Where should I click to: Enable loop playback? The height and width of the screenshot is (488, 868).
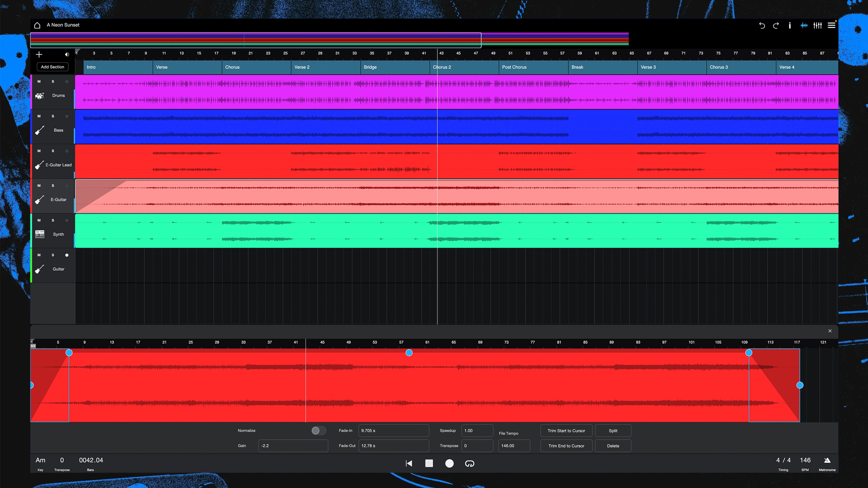(470, 463)
